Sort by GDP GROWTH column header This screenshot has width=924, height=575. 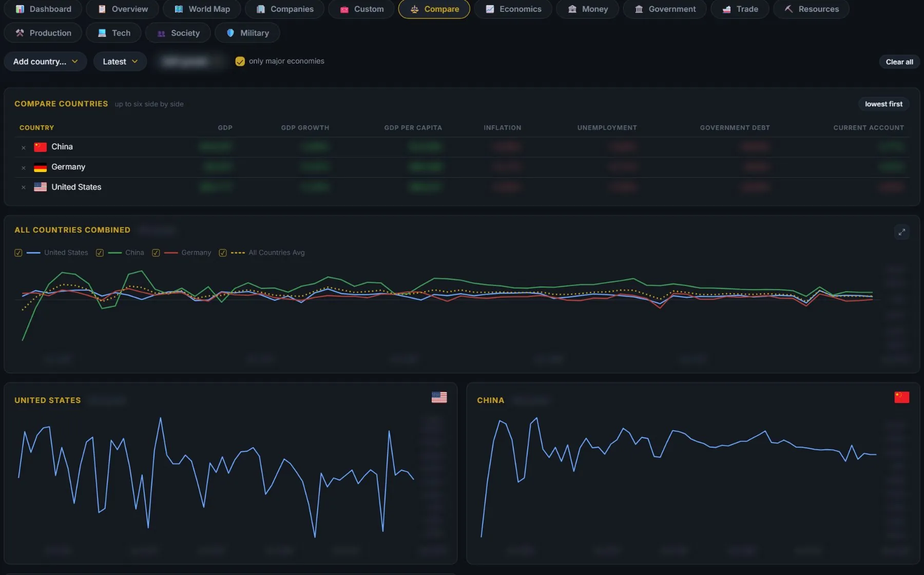pyautogui.click(x=305, y=128)
